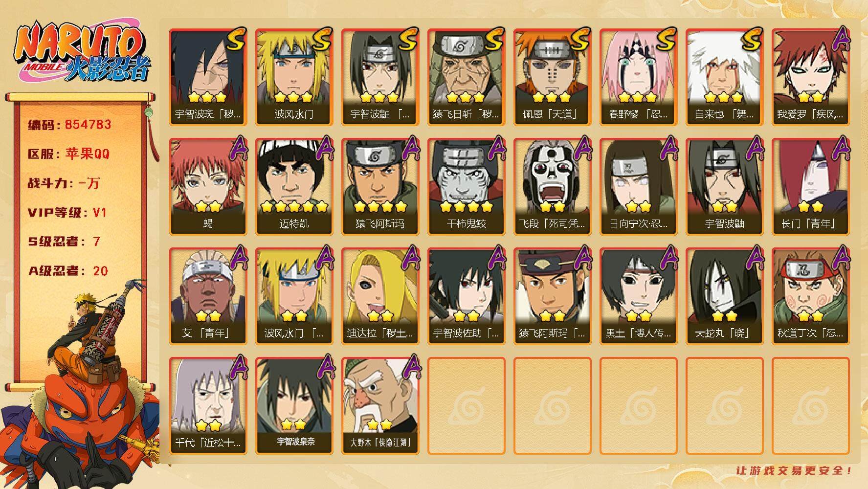
Task: Select the 蝎 A-rank ninja card
Action: tap(208, 187)
